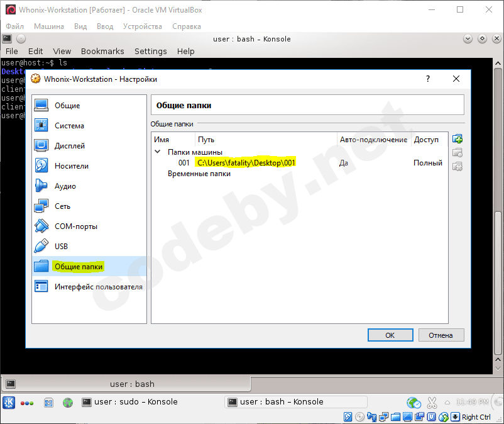This screenshot has height=424, width=504.
Task: Click the remove shared folder icon
Action: 457,166
